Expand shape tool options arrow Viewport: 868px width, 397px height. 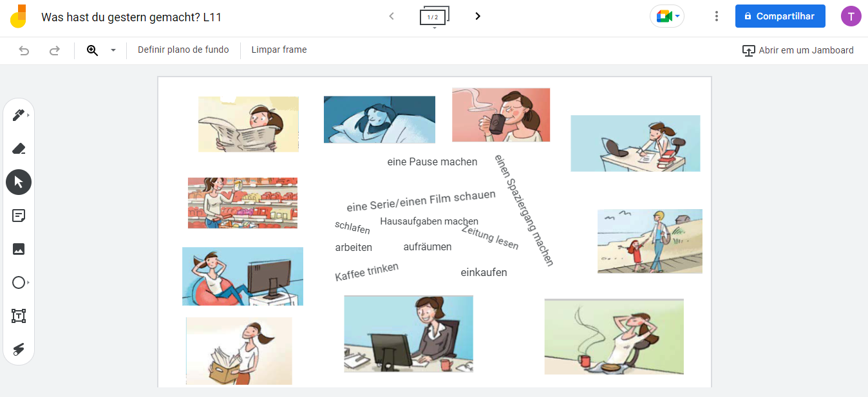28,282
